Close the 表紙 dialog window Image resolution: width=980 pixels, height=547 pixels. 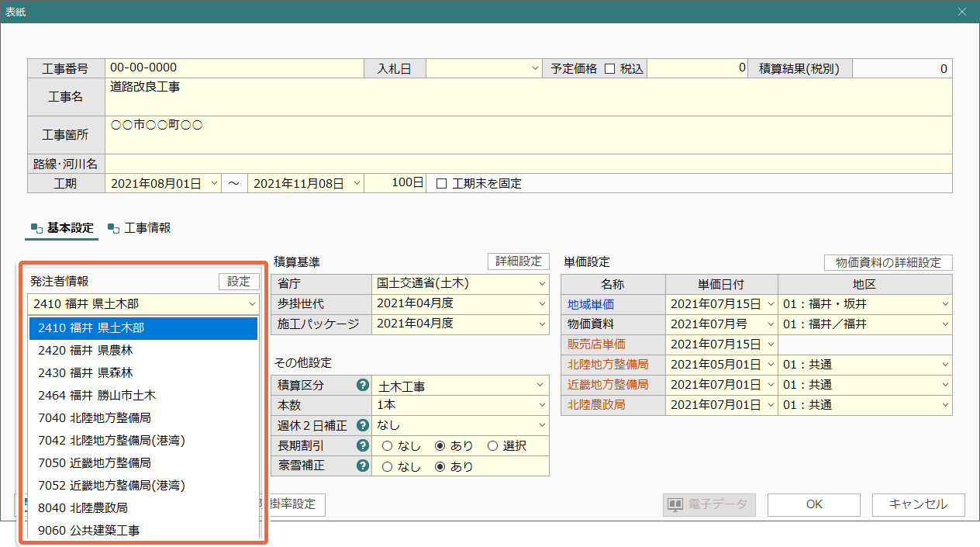tap(962, 12)
